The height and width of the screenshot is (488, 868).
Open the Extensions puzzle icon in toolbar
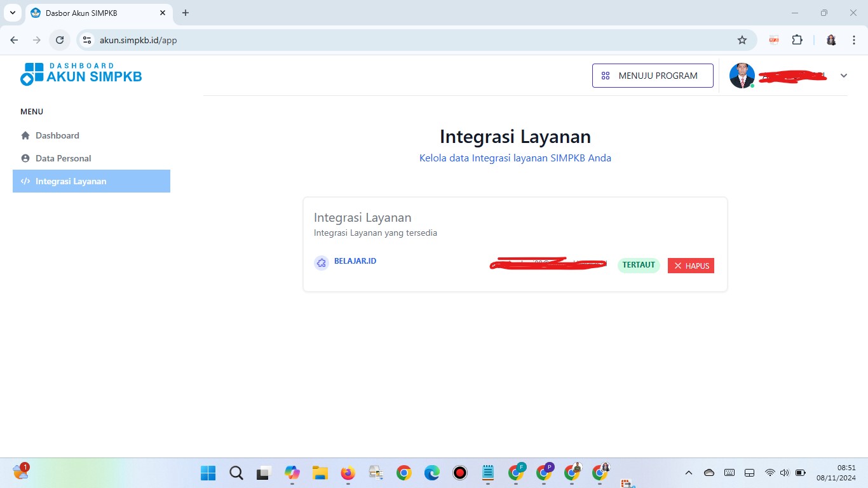(x=797, y=40)
